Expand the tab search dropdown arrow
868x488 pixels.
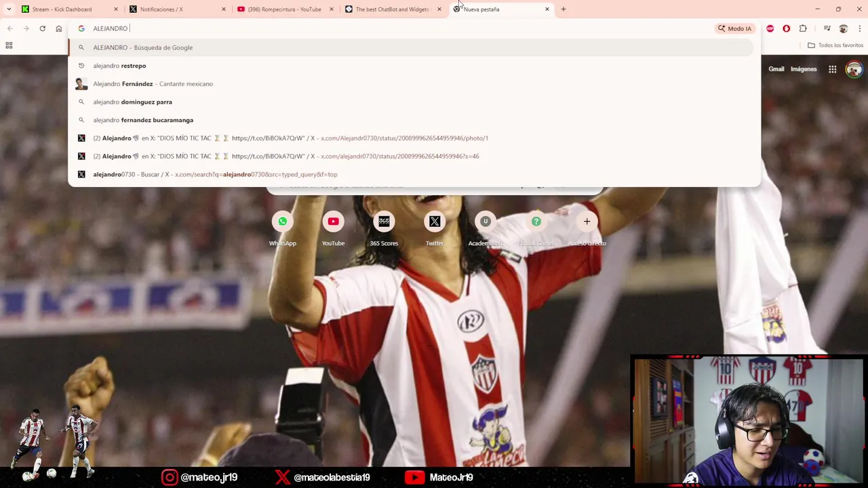click(9, 9)
